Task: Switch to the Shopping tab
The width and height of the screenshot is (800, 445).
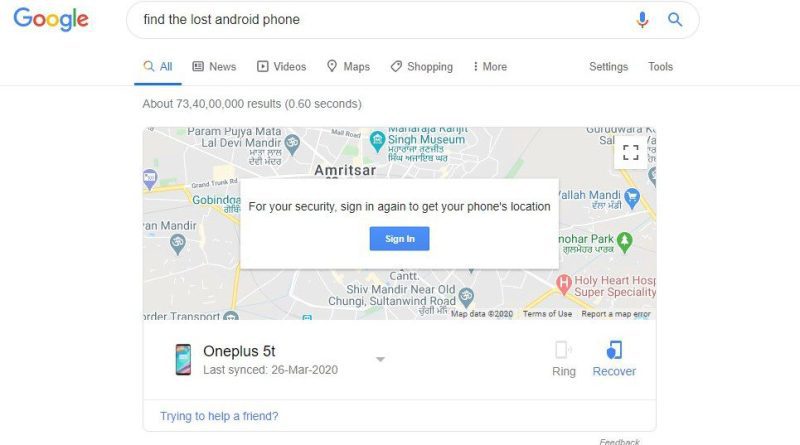Action: pos(422,66)
